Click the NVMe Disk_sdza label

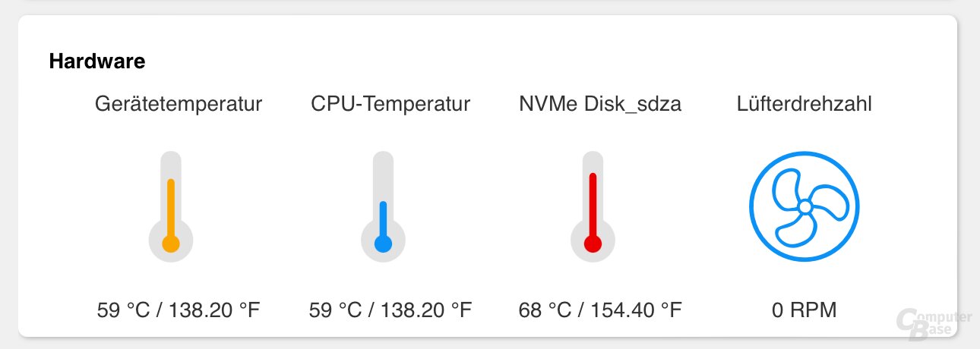(600, 104)
